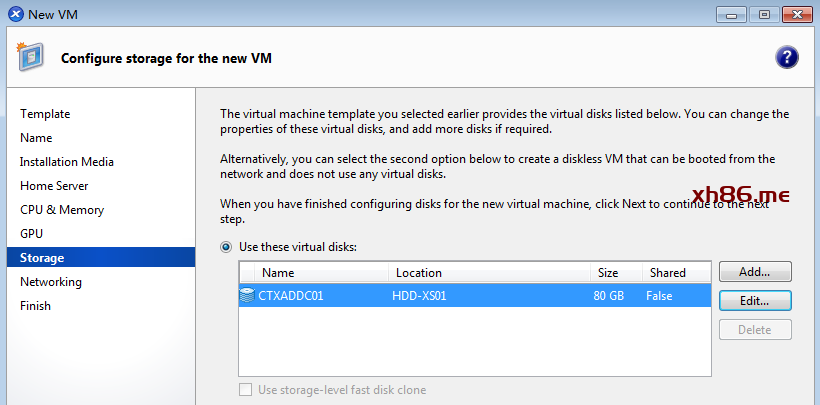The width and height of the screenshot is (820, 405).
Task: Select the 'Use these virtual disks' option
Action: (x=227, y=246)
